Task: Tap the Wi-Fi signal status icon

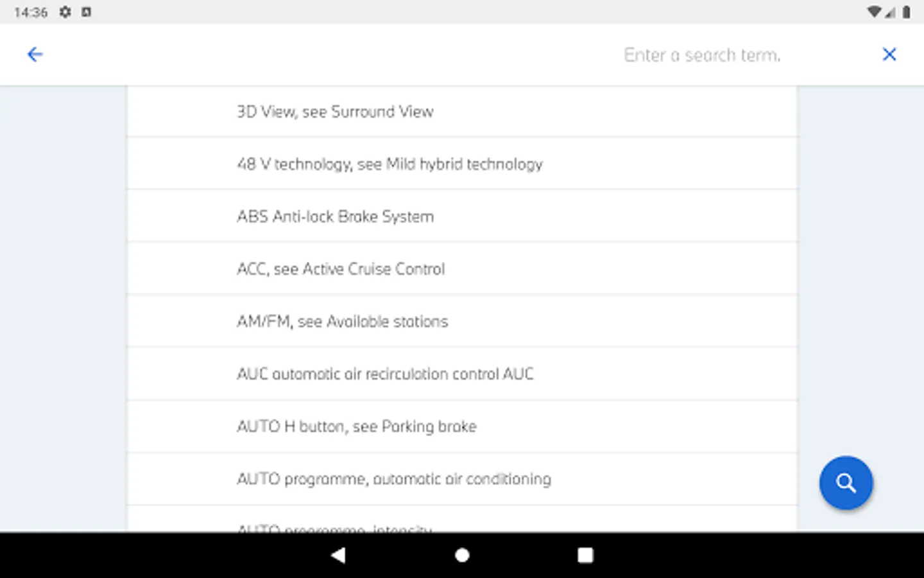Action: tap(873, 12)
